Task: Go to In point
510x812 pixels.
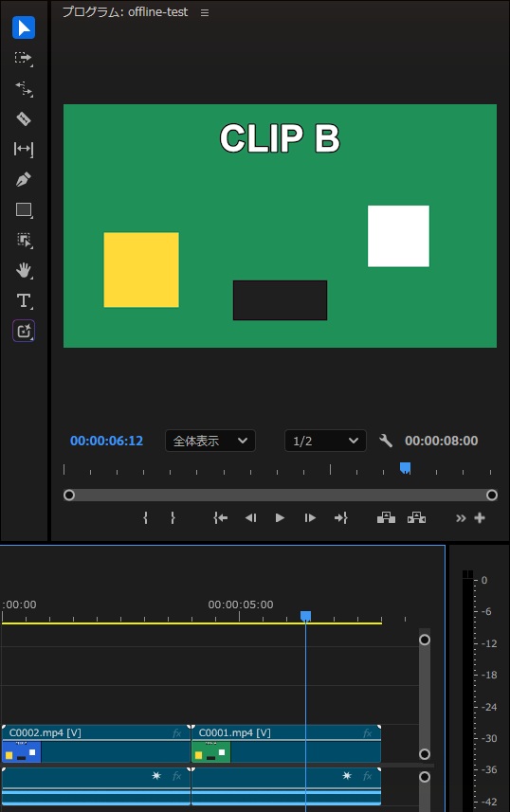Action: click(220, 518)
